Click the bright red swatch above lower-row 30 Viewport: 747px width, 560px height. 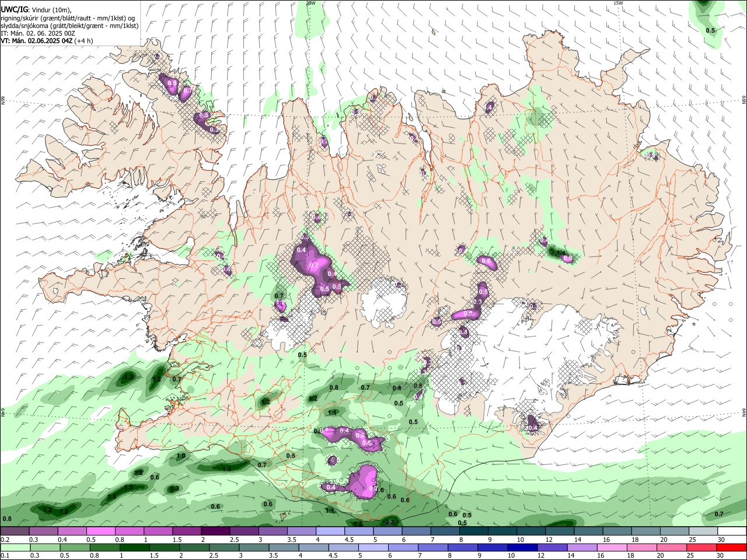(731, 547)
